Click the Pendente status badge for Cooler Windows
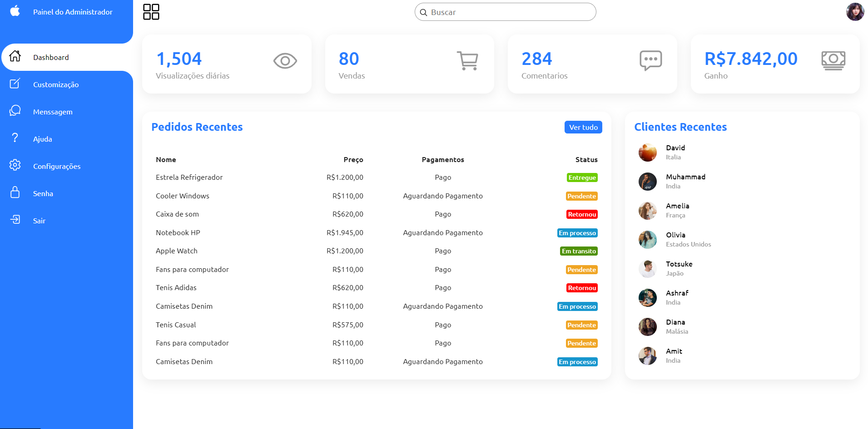This screenshot has width=868, height=429. [581, 196]
